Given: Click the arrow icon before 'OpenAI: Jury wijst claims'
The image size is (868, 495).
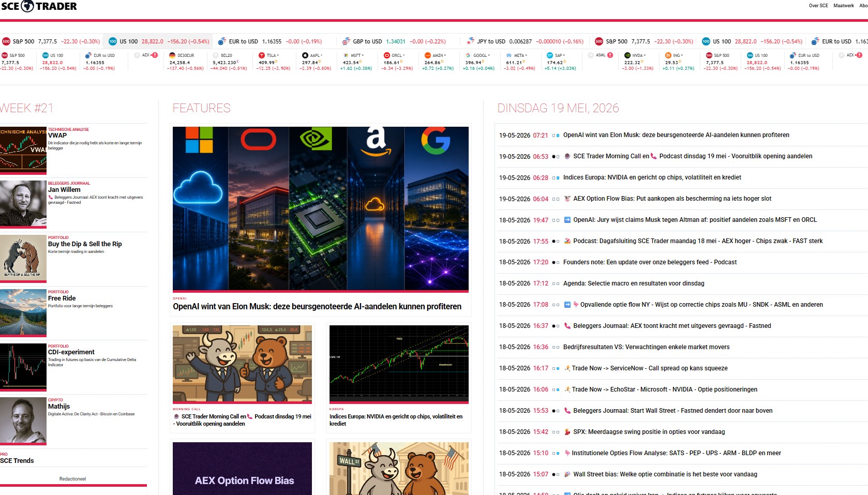Looking at the screenshot, I should point(567,220).
